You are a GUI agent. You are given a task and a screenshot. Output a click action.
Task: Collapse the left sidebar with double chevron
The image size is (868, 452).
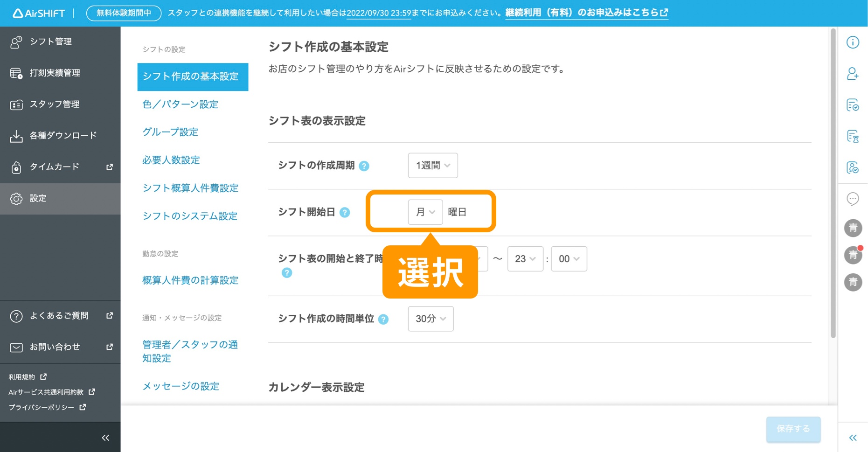click(105, 438)
